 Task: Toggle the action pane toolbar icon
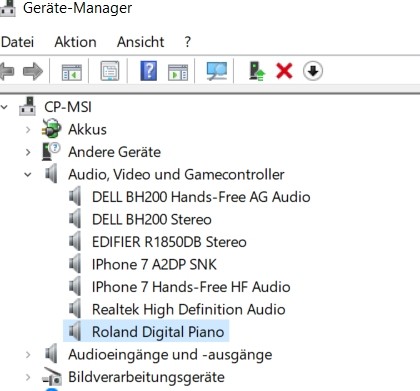click(178, 72)
